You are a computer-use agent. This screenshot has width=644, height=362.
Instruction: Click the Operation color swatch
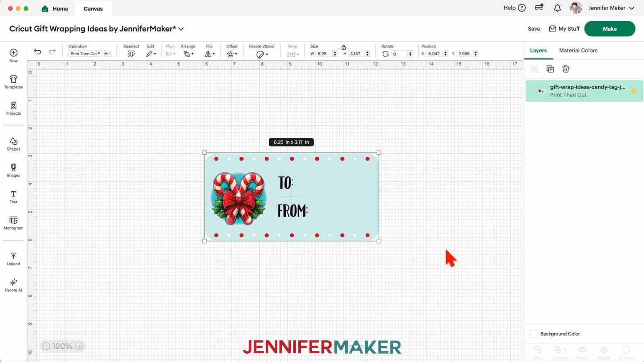point(108,54)
